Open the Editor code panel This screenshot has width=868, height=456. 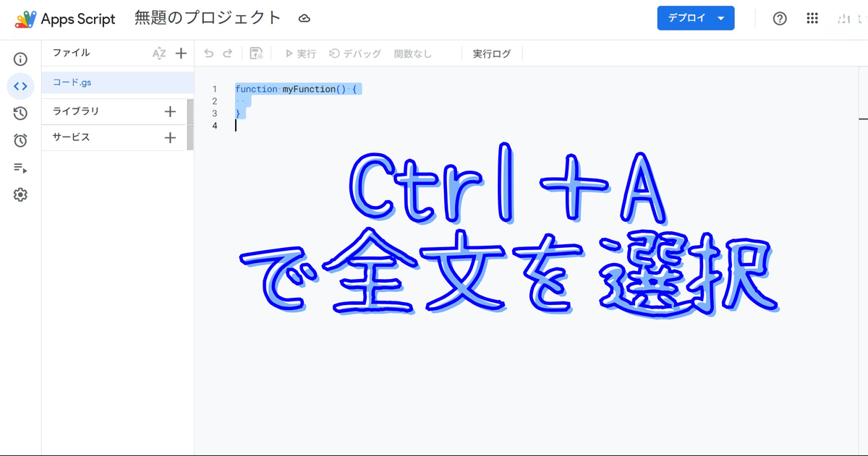20,86
